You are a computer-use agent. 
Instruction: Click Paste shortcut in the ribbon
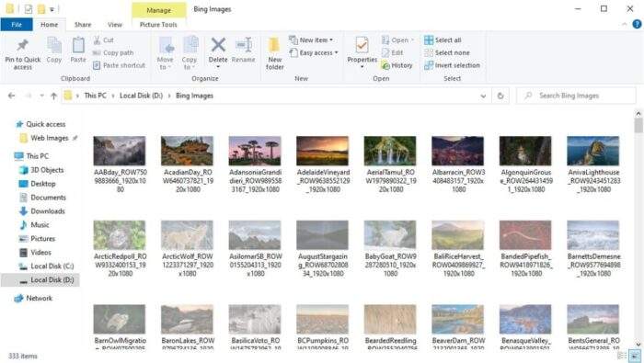click(119, 65)
